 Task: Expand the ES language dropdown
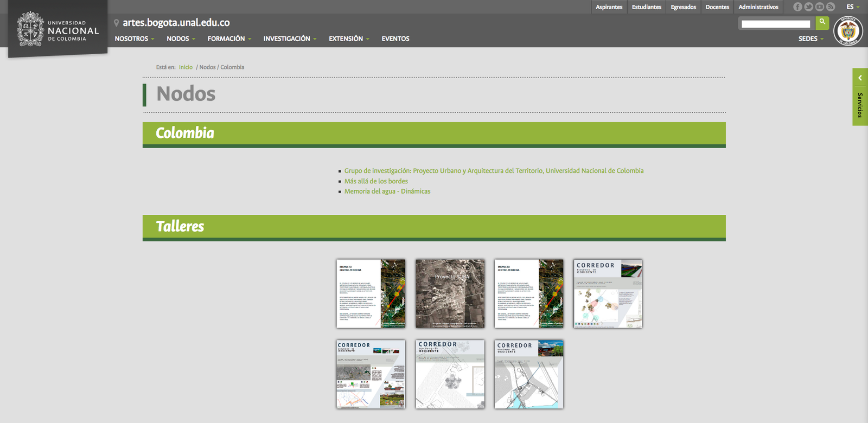coord(853,7)
